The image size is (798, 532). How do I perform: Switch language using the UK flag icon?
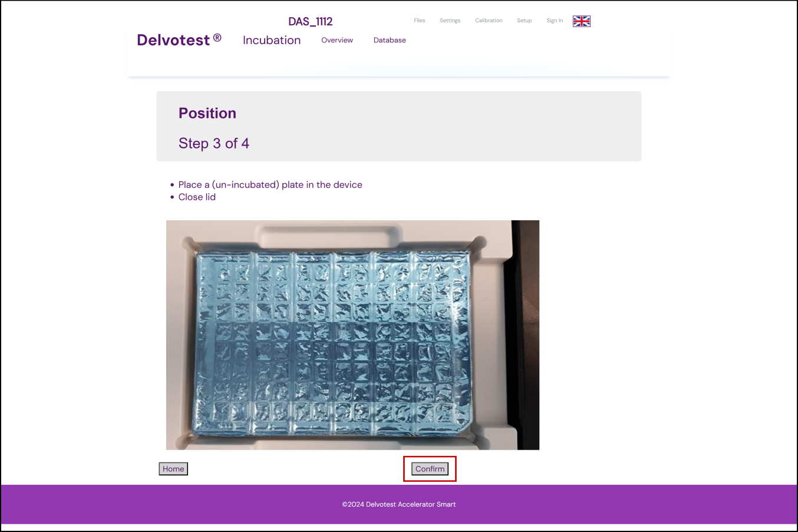click(581, 21)
